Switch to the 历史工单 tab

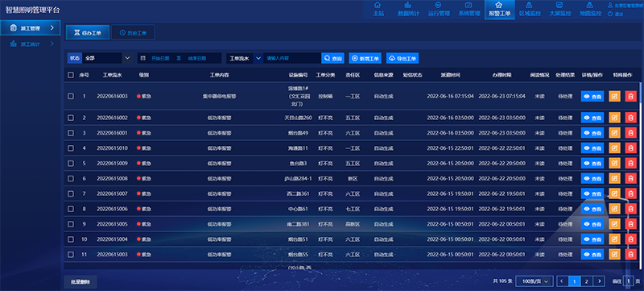tap(133, 32)
